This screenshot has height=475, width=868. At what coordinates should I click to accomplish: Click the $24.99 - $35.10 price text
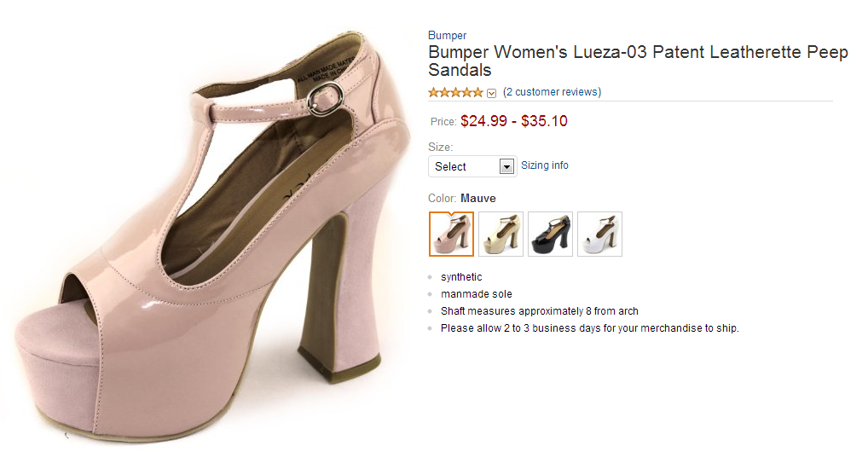(514, 121)
